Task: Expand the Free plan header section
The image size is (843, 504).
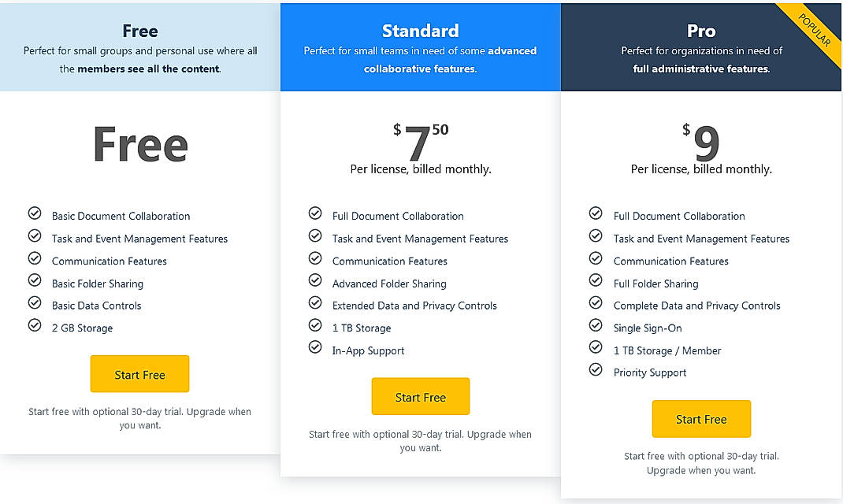Action: point(140,46)
